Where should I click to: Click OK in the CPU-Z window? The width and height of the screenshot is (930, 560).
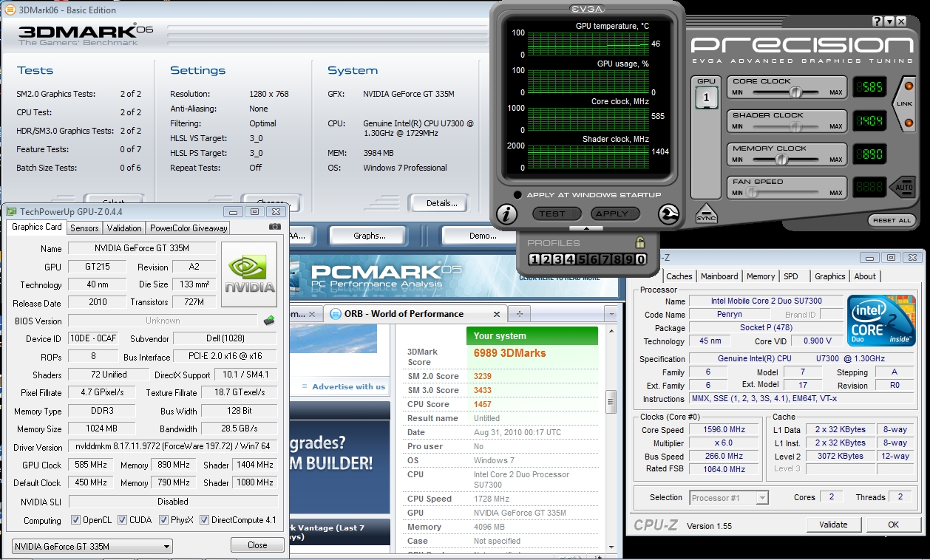pos(893,525)
